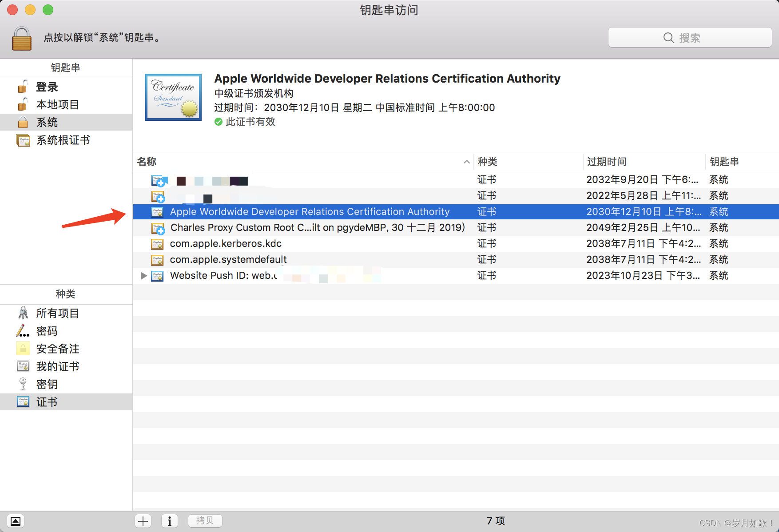Expand the Website Push ID certificate row
779x532 pixels.
143,276
